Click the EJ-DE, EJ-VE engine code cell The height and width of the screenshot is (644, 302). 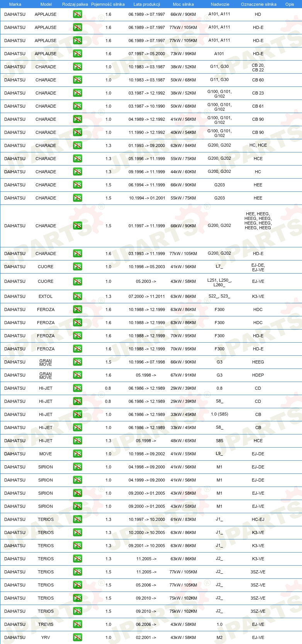click(x=258, y=267)
